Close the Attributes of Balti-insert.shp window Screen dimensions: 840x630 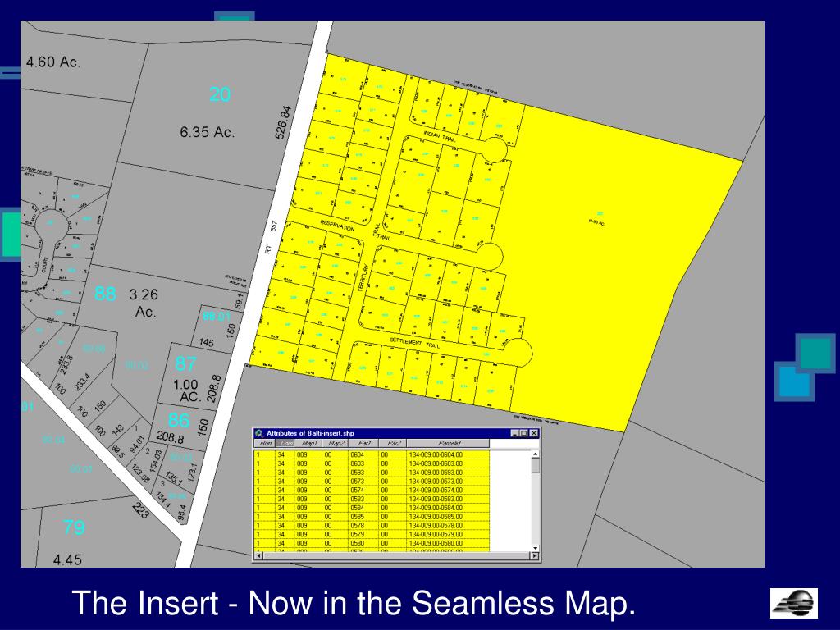click(x=533, y=433)
